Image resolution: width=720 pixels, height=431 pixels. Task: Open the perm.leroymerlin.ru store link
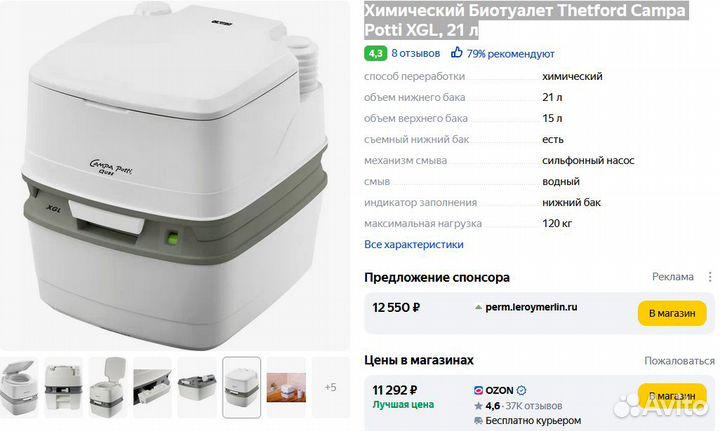pyautogui.click(x=531, y=307)
